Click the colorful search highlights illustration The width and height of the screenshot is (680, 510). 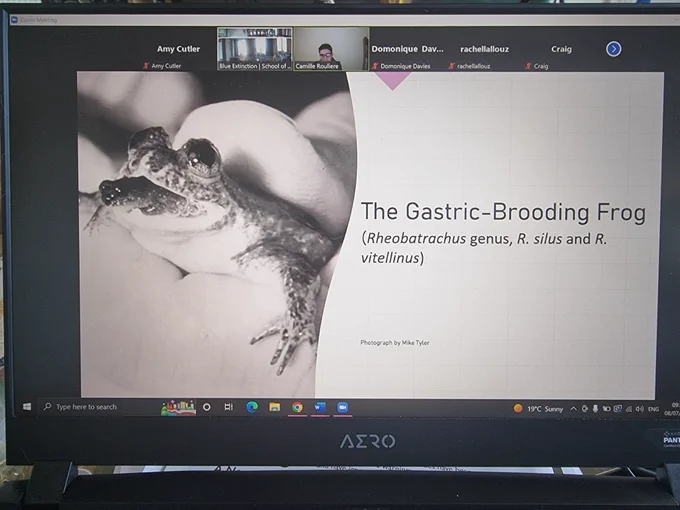point(178,407)
